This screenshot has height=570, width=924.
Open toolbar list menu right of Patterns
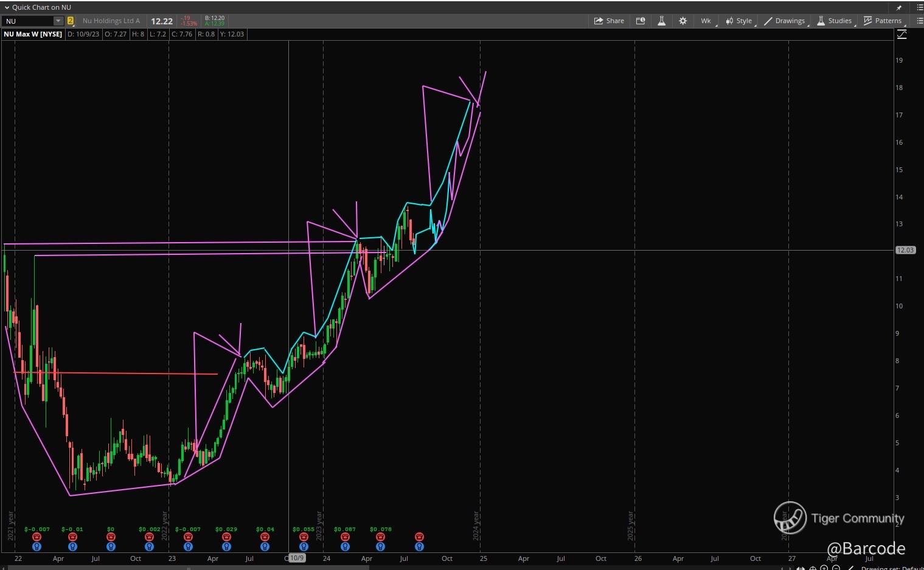pyautogui.click(x=919, y=21)
